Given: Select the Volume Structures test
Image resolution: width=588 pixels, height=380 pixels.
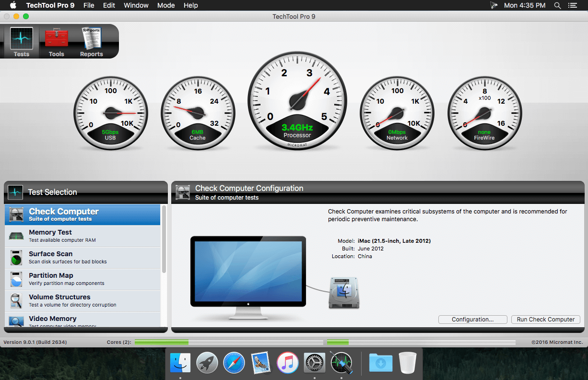Looking at the screenshot, I should [x=82, y=301].
